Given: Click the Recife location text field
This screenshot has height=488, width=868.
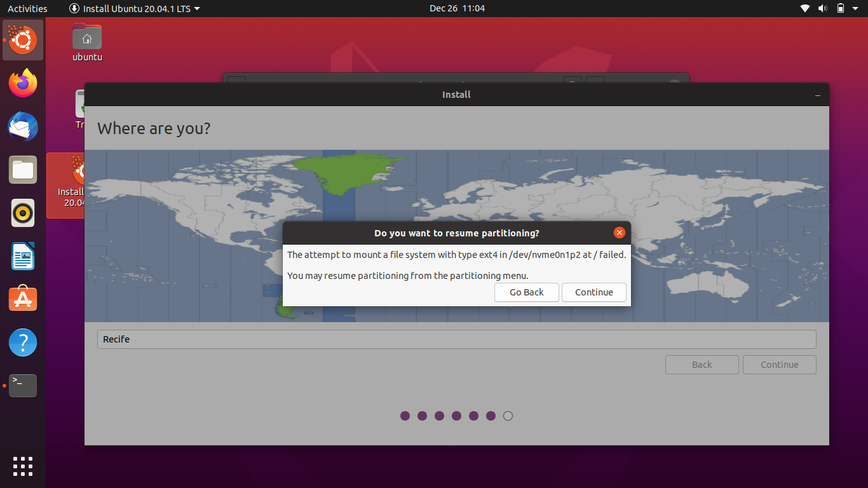Looking at the screenshot, I should click(x=456, y=339).
